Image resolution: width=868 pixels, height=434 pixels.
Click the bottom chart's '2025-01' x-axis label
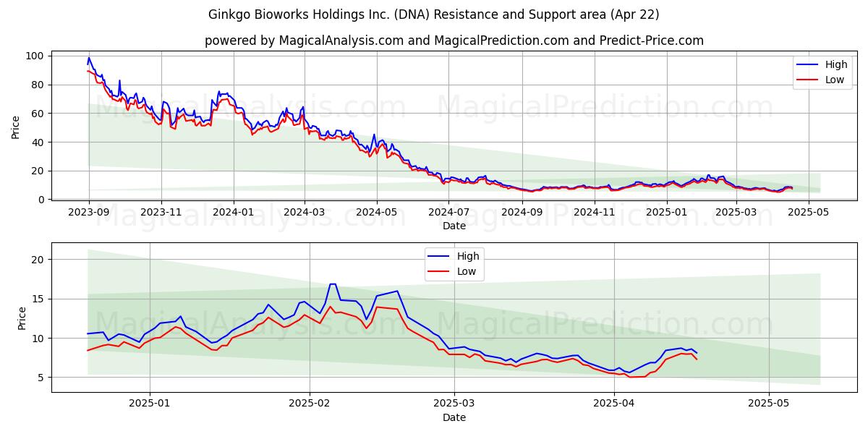pos(150,404)
